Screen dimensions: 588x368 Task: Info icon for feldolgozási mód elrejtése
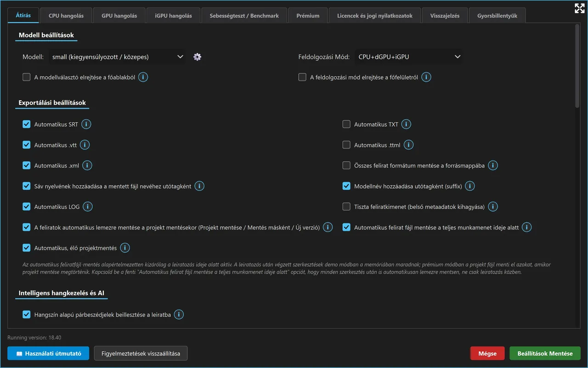[x=426, y=77]
